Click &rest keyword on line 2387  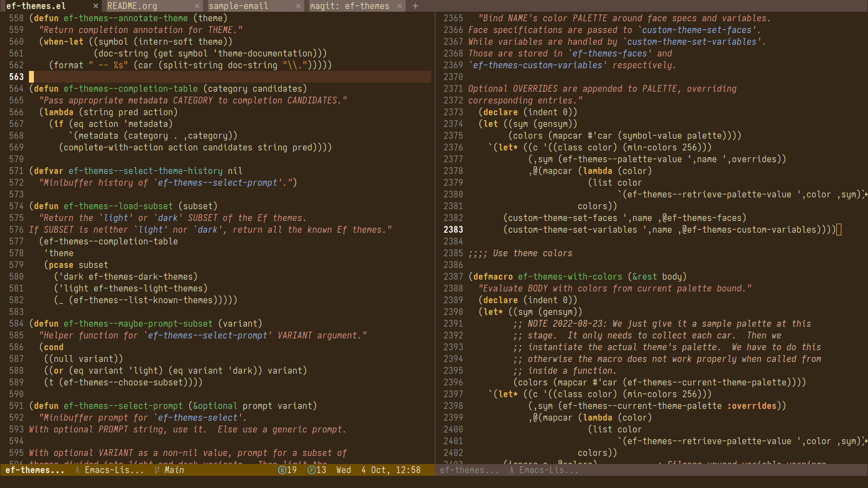point(645,277)
